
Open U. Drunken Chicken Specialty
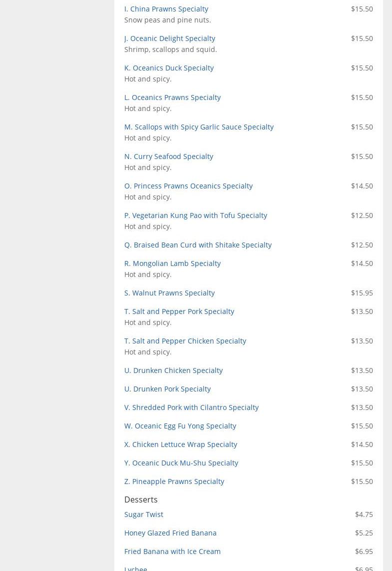tap(173, 370)
